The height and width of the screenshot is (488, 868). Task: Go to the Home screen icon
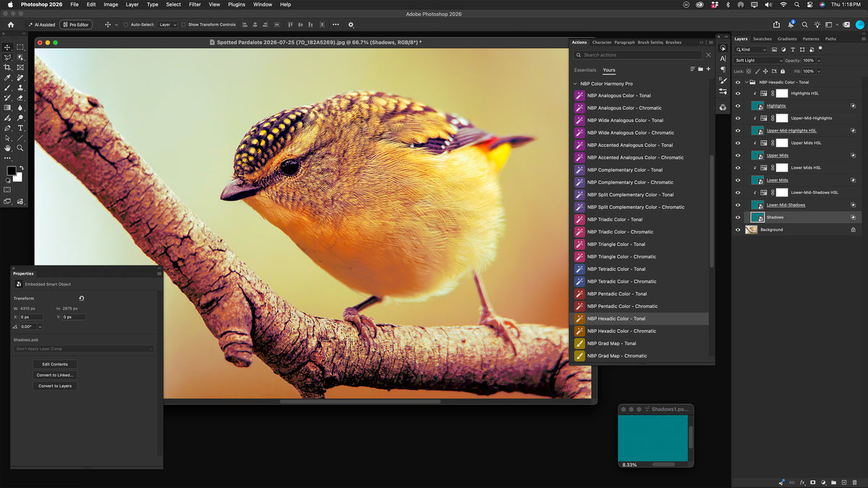[10, 25]
